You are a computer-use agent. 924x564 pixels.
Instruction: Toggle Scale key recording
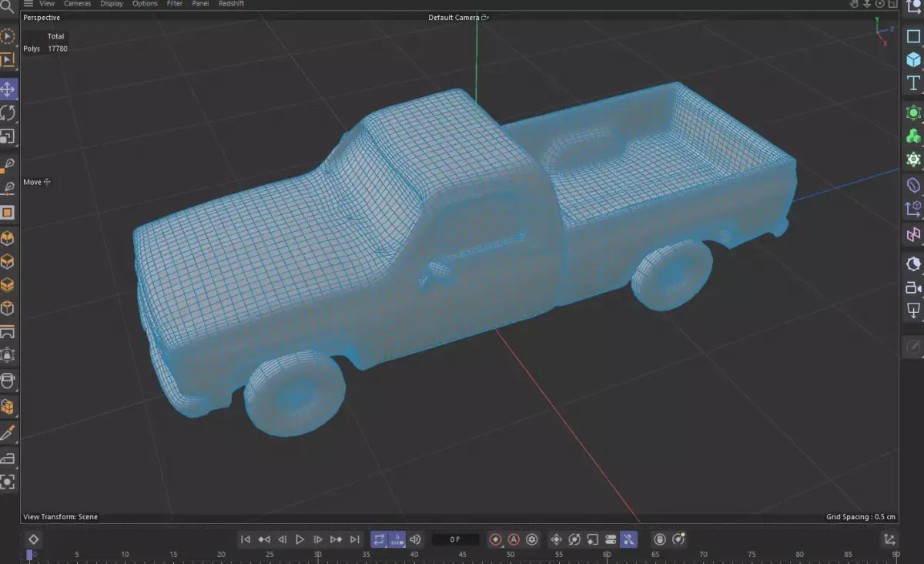(x=592, y=539)
